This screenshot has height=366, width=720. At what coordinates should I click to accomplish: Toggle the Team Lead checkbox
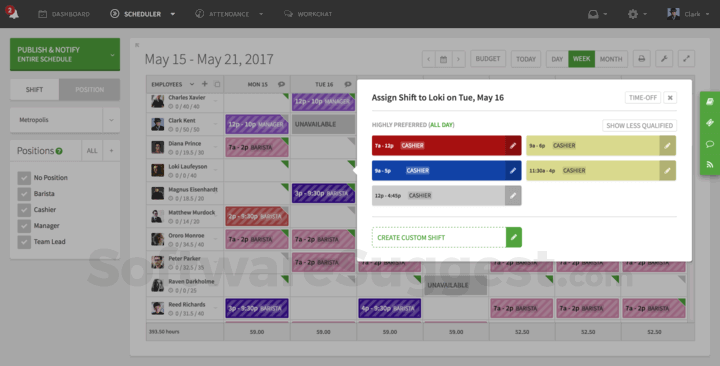24,242
